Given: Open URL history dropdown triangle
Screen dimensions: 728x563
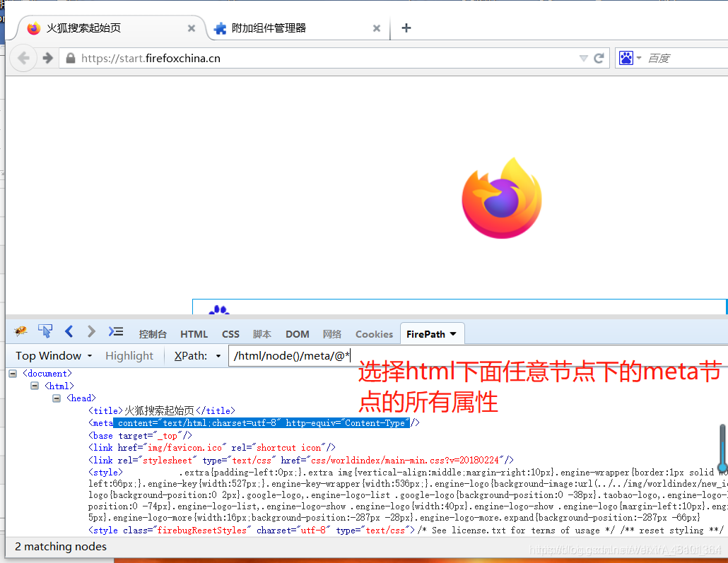Looking at the screenshot, I should pos(584,58).
